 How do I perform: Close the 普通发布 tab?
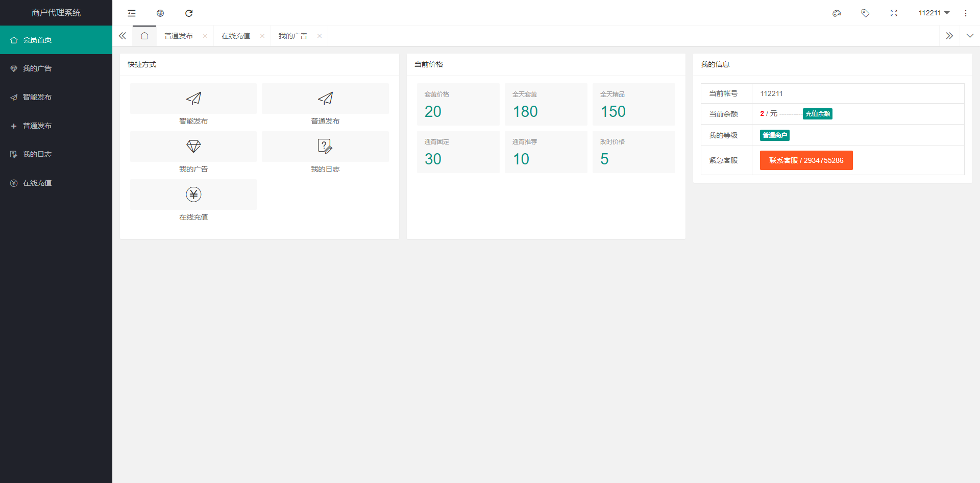click(205, 36)
